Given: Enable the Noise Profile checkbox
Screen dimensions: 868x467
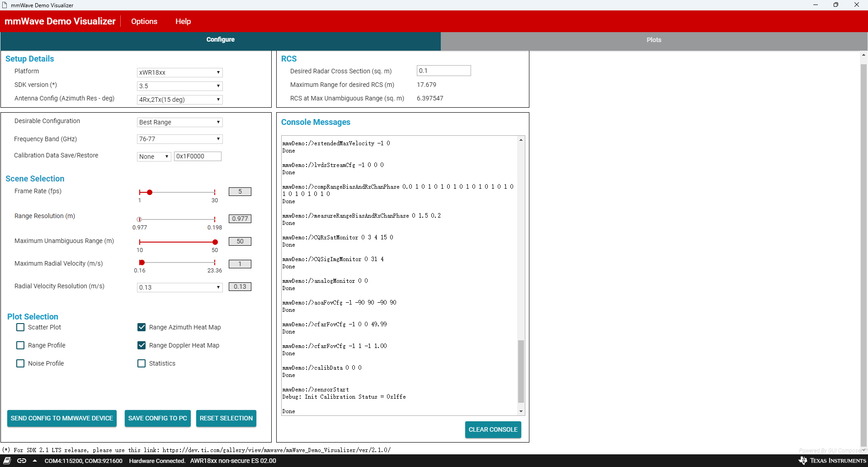Looking at the screenshot, I should [x=20, y=363].
